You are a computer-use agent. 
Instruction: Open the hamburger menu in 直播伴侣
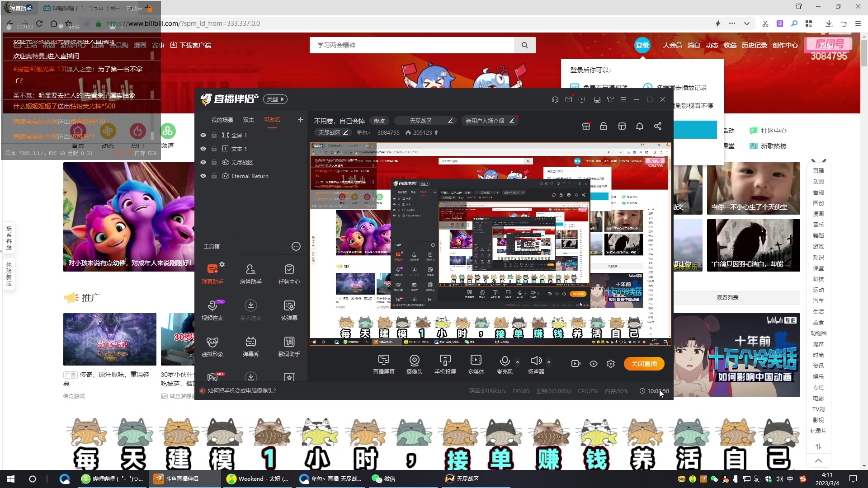[623, 99]
